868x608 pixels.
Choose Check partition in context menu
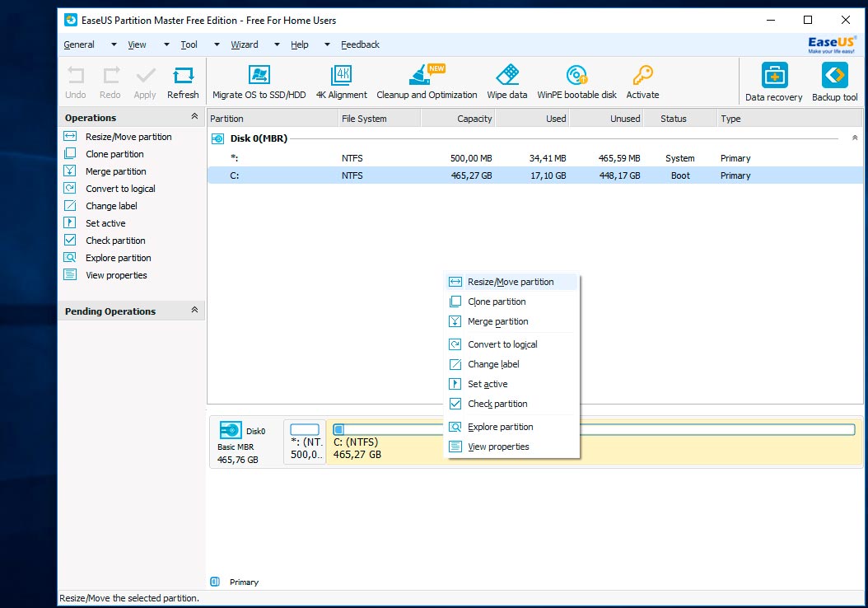[511, 405]
